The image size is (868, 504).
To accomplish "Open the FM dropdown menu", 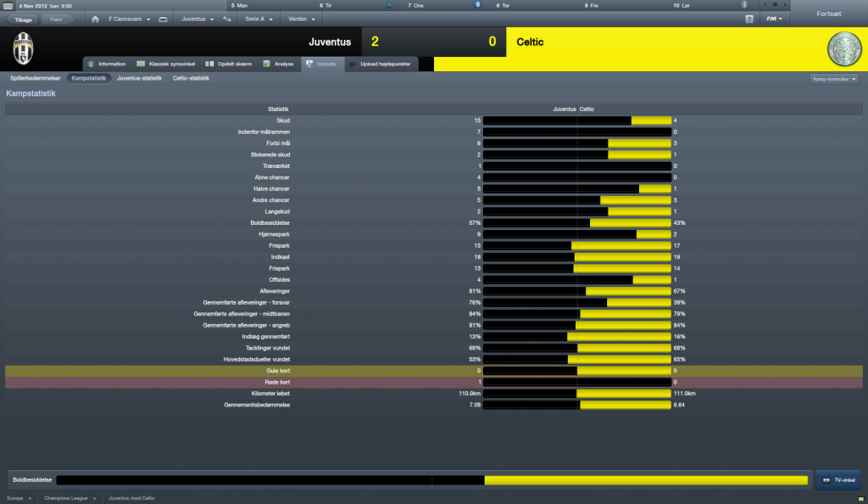I will 774,20.
